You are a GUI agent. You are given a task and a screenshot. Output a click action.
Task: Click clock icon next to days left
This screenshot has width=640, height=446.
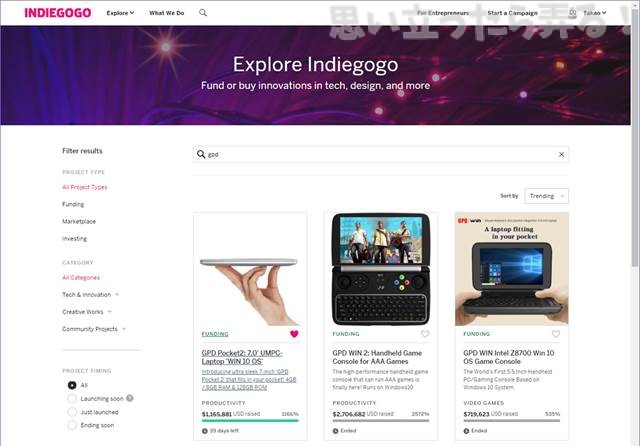pos(204,431)
